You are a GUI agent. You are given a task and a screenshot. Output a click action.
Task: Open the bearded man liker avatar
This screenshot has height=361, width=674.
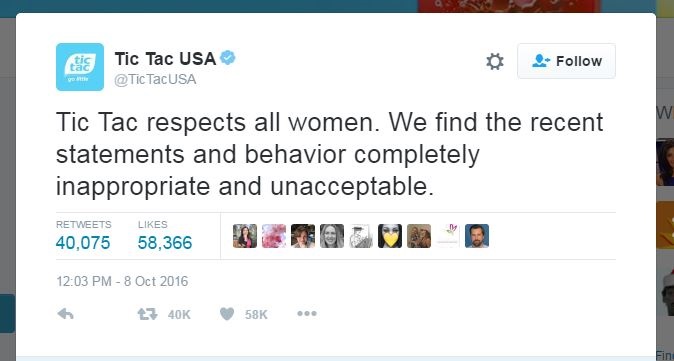(477, 236)
